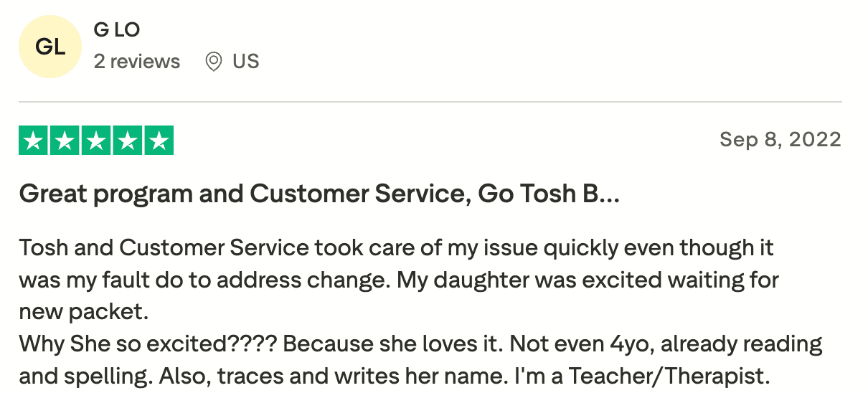Screen dimensions: 868x393
Task: Click the second green rating star
Action: pyautogui.click(x=65, y=141)
